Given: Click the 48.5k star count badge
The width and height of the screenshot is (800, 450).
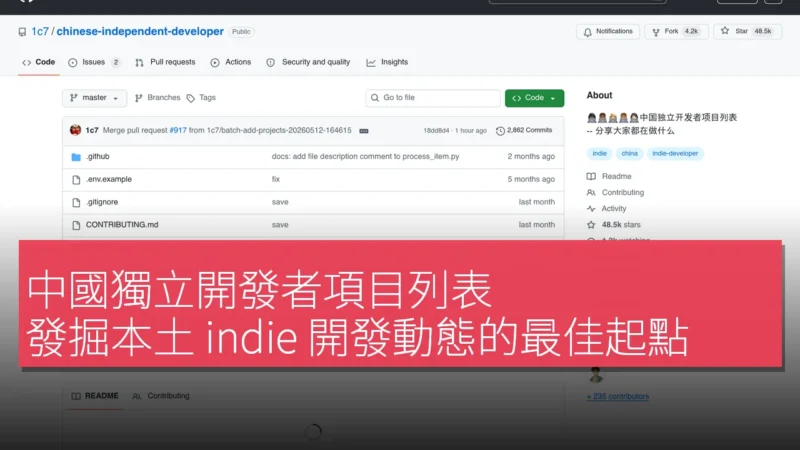Looking at the screenshot, I should point(763,32).
